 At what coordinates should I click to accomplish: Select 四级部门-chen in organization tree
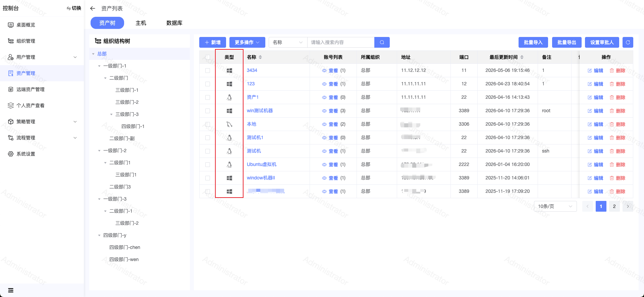pos(125,247)
